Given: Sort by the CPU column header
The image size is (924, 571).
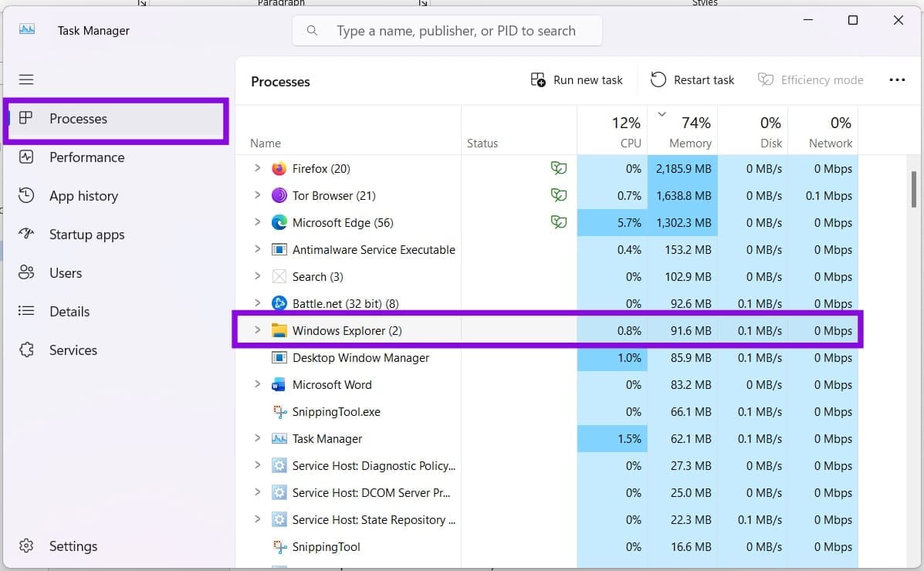Looking at the screenshot, I should point(612,130).
